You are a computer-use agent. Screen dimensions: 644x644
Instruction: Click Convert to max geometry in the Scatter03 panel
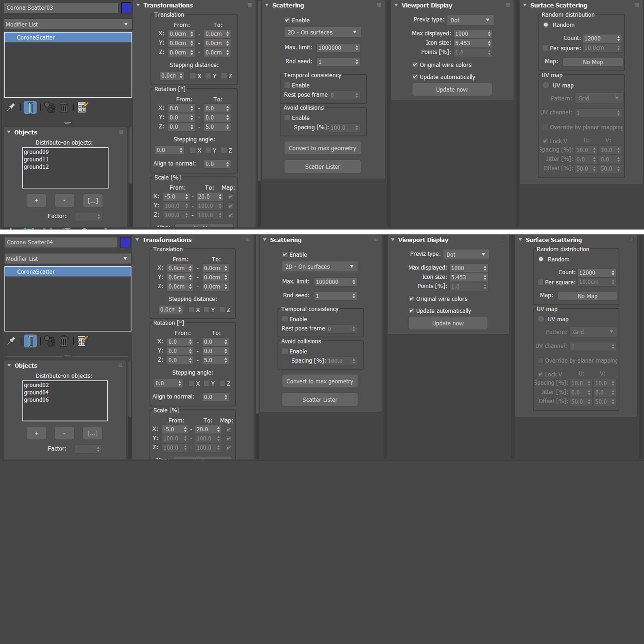(322, 148)
